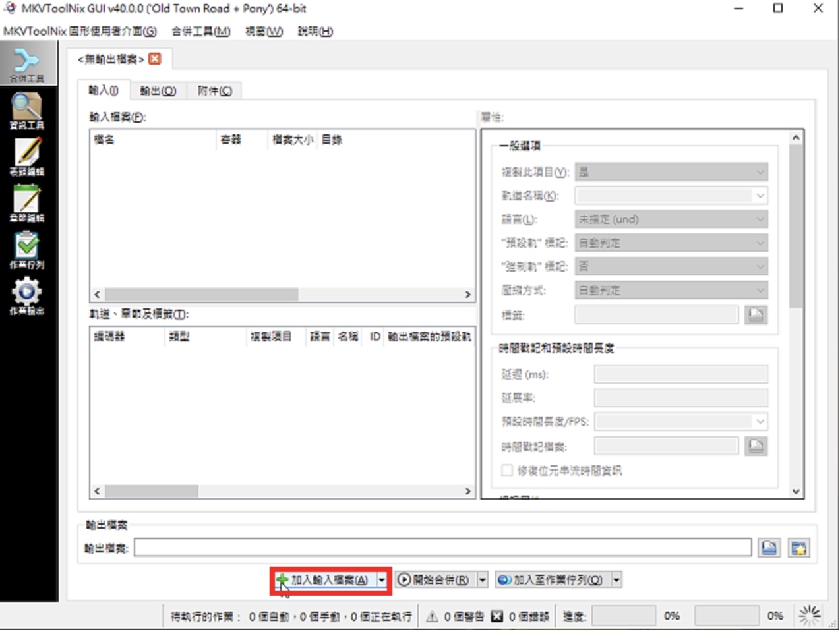Open the 章節編輯 (chapter editor) sidebar icon
840x638 pixels.
point(27,203)
